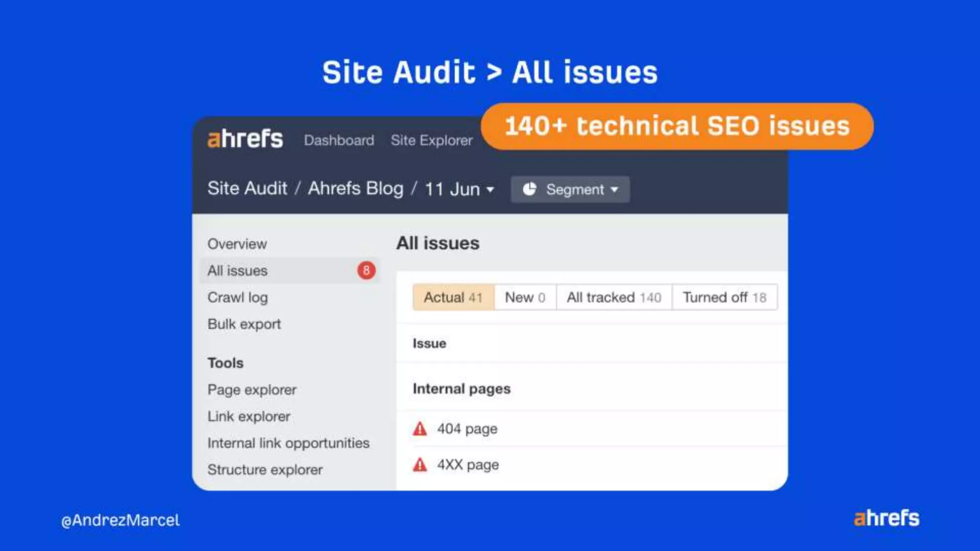This screenshot has height=551, width=980.
Task: Open Structure explorer tool
Action: coord(265,470)
